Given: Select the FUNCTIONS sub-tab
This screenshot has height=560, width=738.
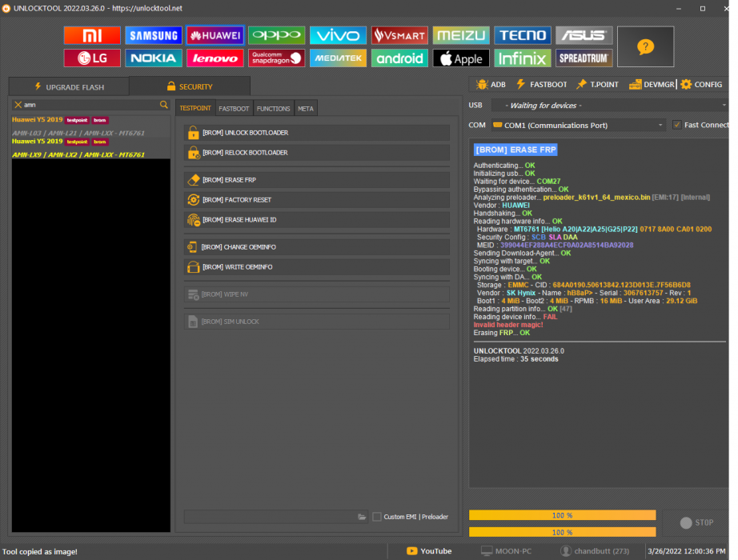Looking at the screenshot, I should (x=274, y=109).
